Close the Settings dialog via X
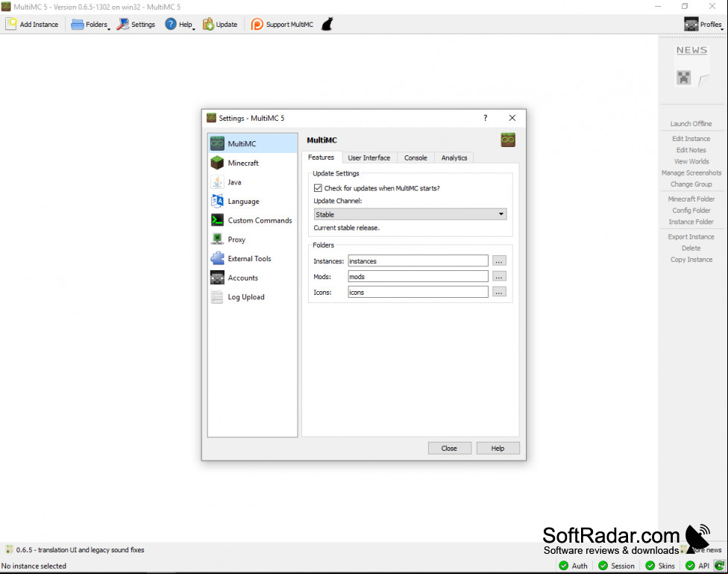The height and width of the screenshot is (574, 728). [512, 118]
